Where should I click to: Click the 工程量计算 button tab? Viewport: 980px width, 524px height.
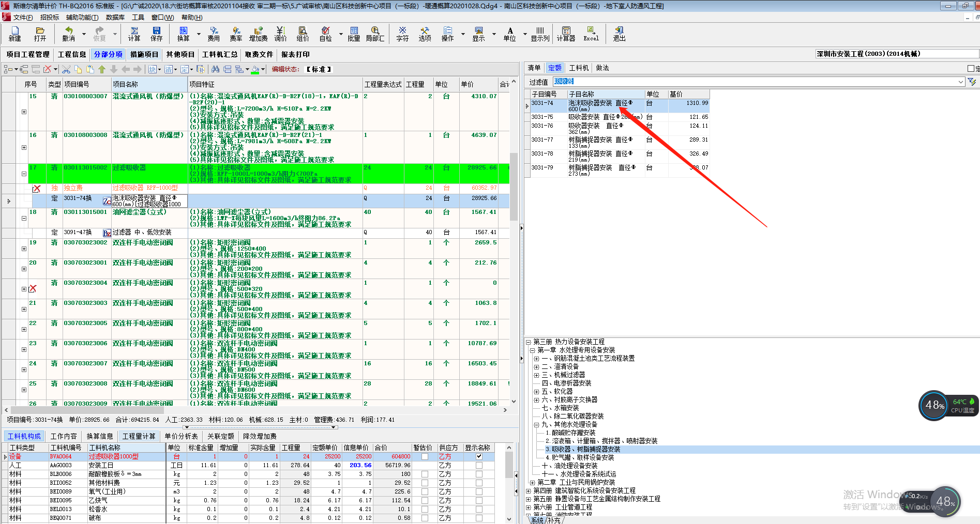pos(139,437)
